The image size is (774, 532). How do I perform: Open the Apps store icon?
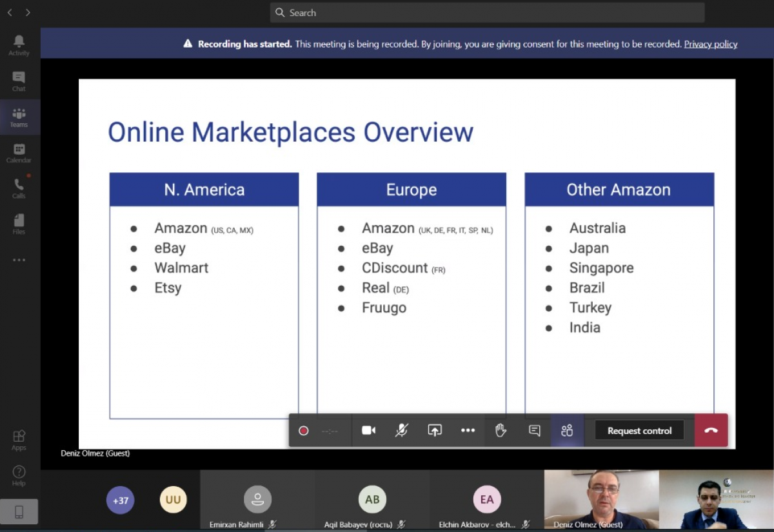click(x=19, y=440)
